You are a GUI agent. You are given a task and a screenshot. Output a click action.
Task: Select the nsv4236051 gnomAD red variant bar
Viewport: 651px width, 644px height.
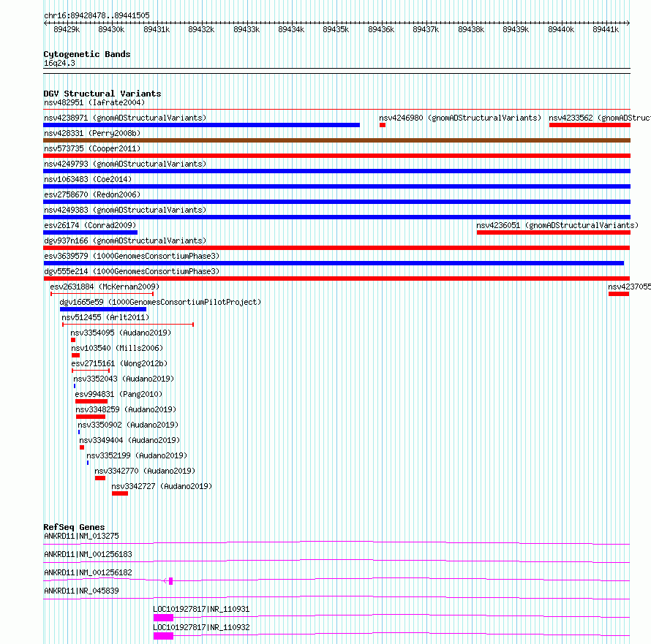[x=554, y=232]
